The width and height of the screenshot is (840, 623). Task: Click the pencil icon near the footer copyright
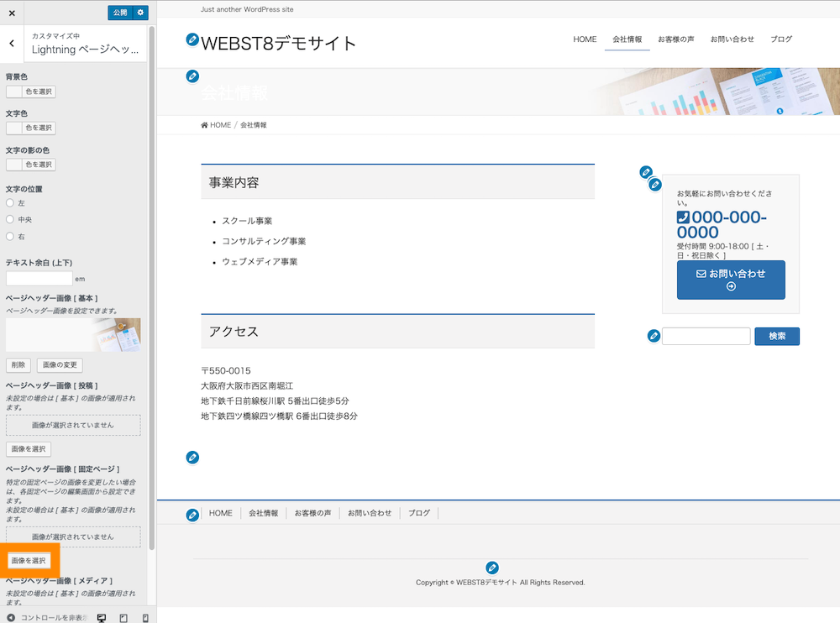tap(492, 568)
